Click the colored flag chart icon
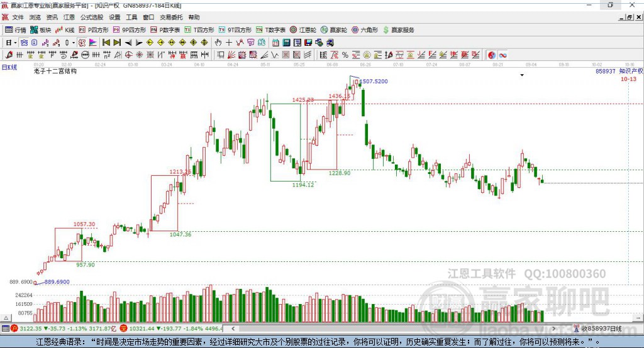The width and height of the screenshot is (644, 348). pos(93,43)
